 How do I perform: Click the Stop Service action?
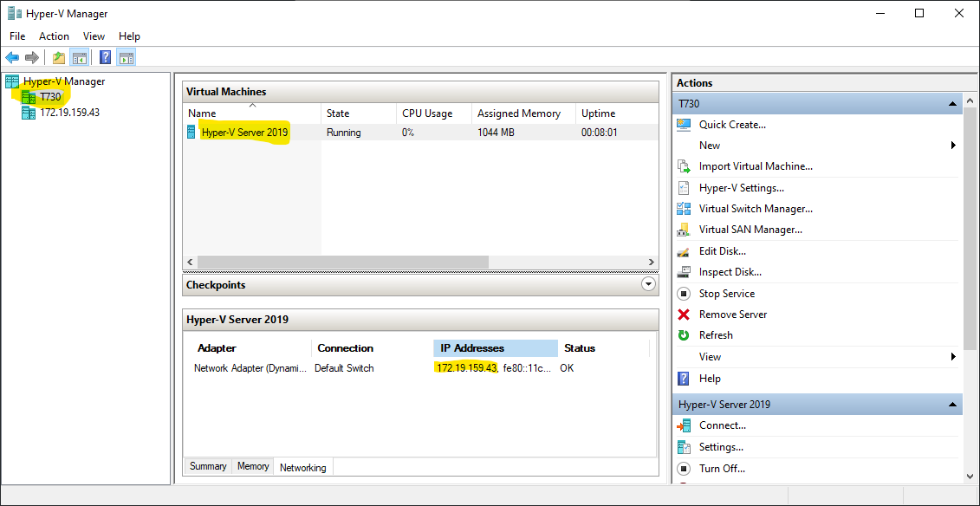727,294
